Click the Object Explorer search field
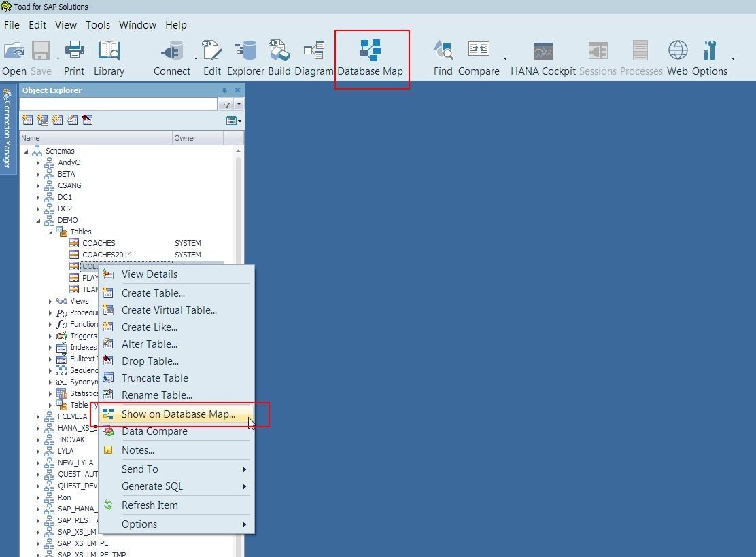The width and height of the screenshot is (756, 557). coord(118,105)
